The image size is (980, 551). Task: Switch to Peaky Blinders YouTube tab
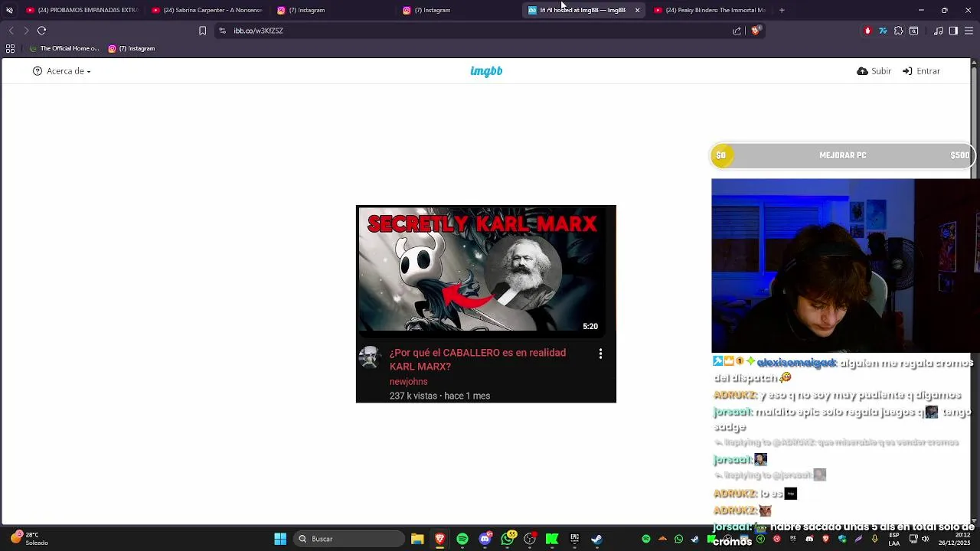click(709, 10)
